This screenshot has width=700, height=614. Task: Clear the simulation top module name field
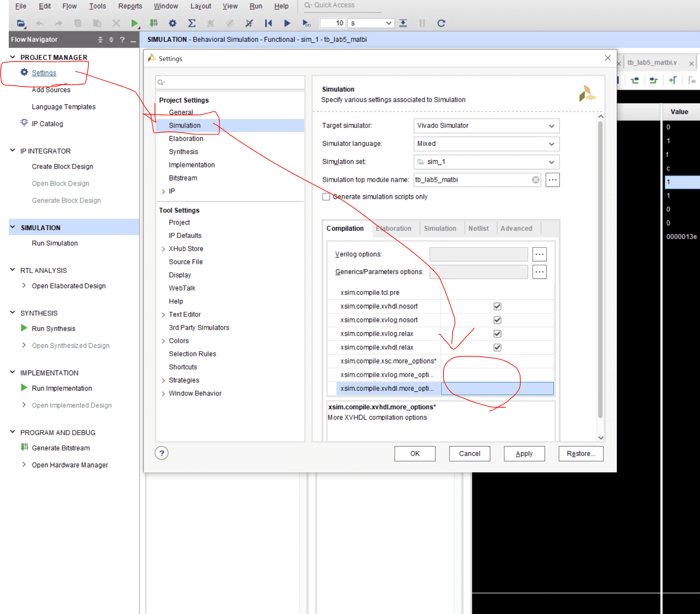[x=535, y=180]
